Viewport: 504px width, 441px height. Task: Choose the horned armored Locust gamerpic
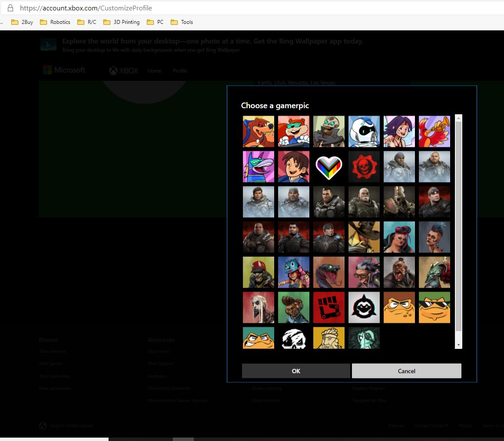coord(399,202)
